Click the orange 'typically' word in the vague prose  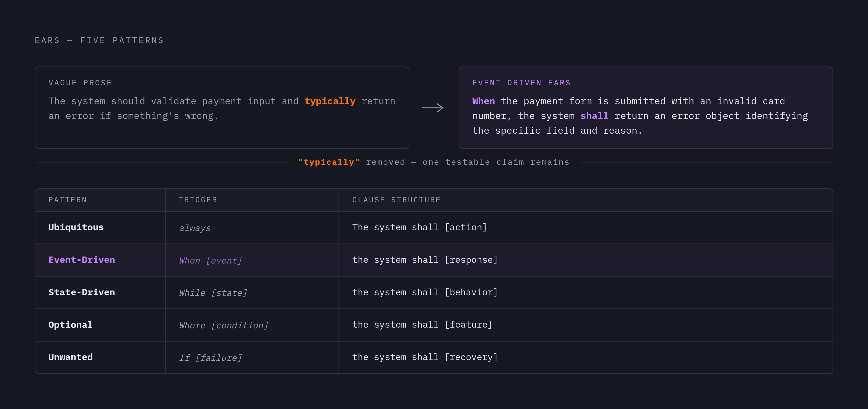click(330, 101)
